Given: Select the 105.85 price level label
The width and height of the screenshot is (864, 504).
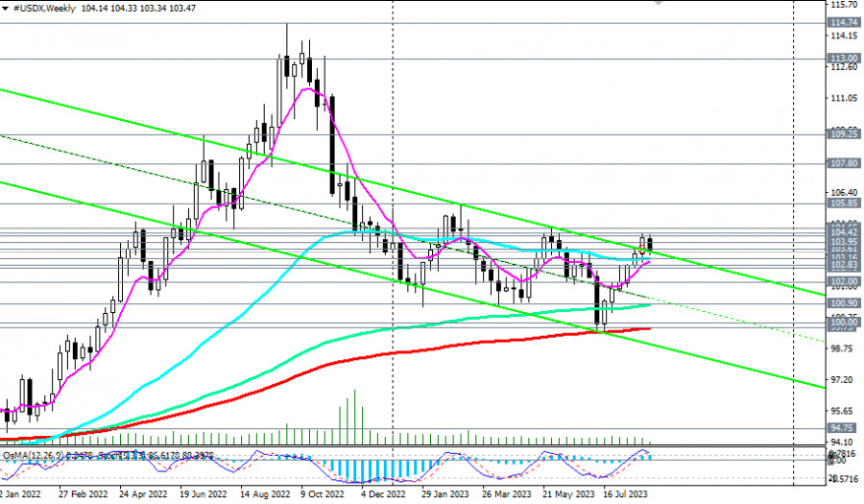Looking at the screenshot, I should tap(844, 204).
